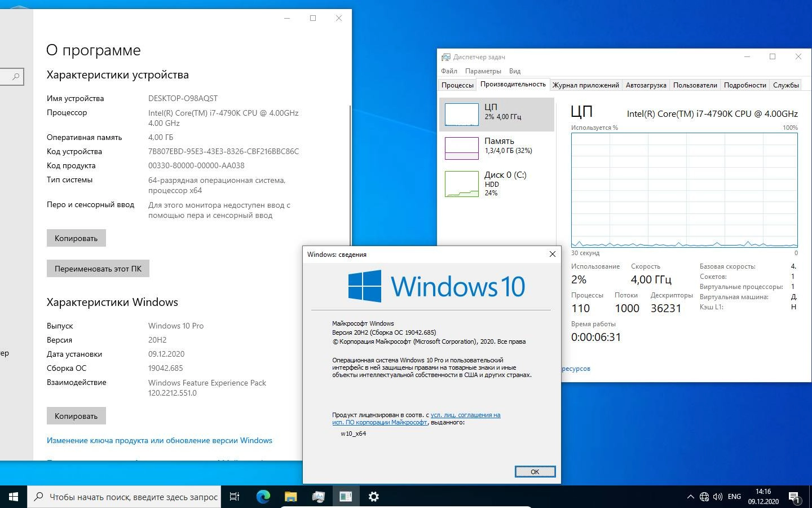Click the descriptors value 36231
The image size is (812, 508).
[x=666, y=308]
